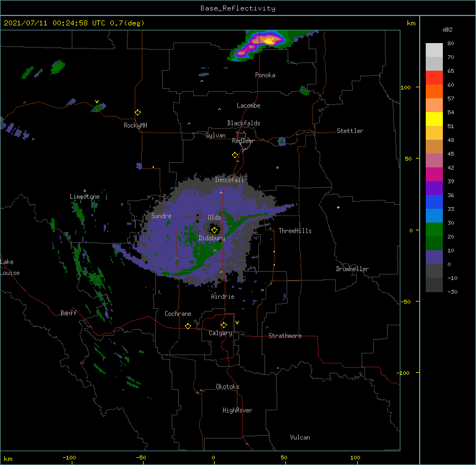This screenshot has height=465, width=476.
Task: Select the Olds label
Action: click(214, 218)
